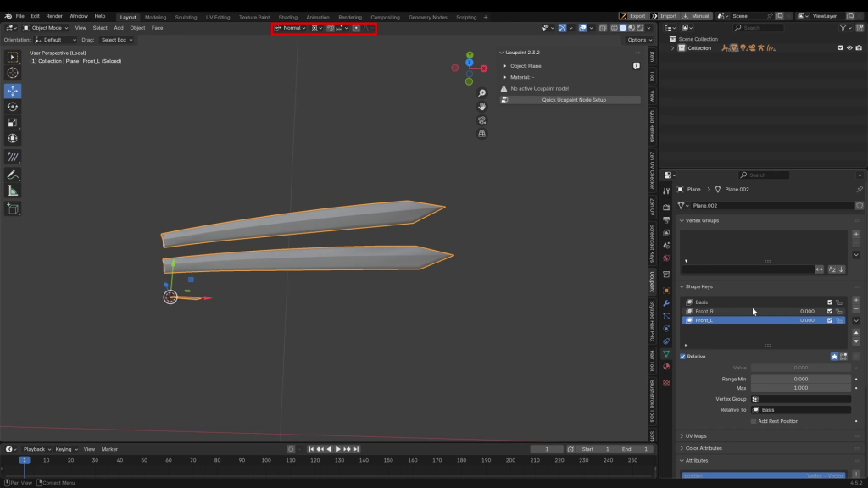
Task: Click the viewport zoom magnifier icon
Action: point(482,93)
